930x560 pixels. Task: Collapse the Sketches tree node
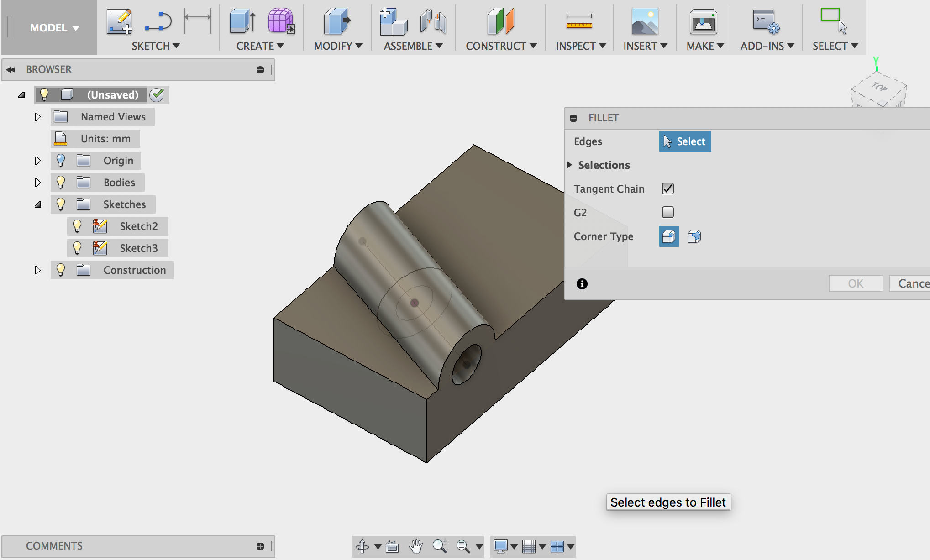[x=38, y=204]
